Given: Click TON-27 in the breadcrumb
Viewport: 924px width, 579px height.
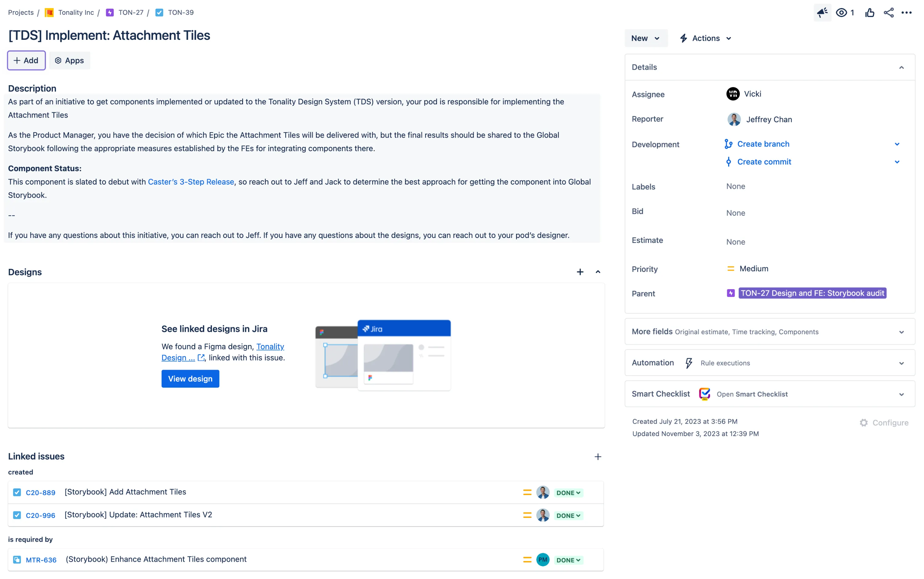Looking at the screenshot, I should pos(130,13).
